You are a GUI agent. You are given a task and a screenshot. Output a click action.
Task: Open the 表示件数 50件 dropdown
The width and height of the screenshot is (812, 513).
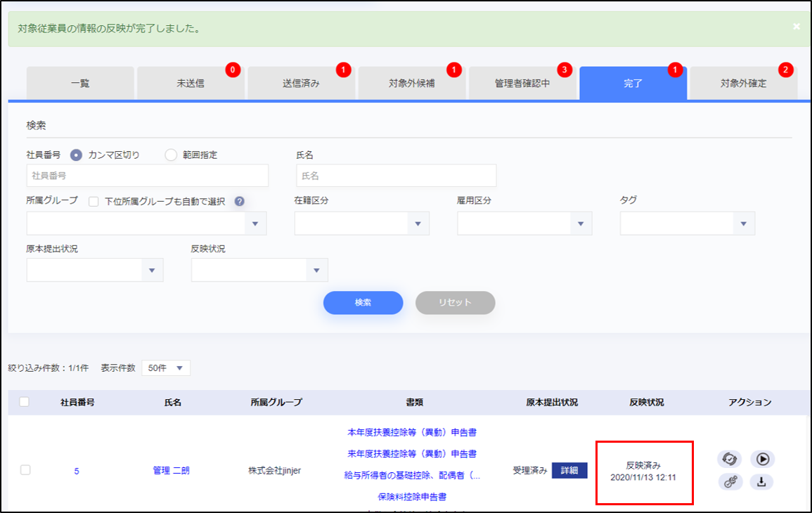[x=166, y=368]
